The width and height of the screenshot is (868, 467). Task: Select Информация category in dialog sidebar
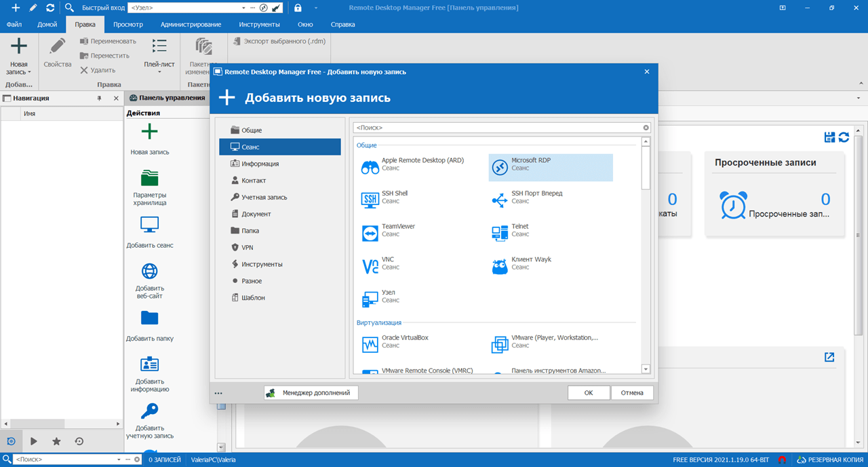click(x=280, y=164)
